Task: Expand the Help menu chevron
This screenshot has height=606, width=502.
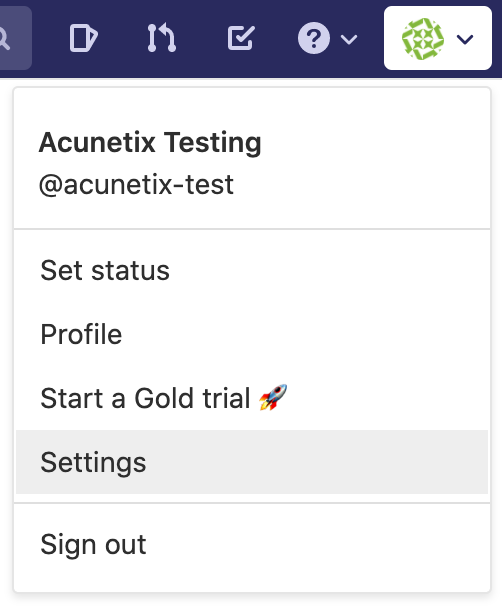Action: pyautogui.click(x=349, y=39)
